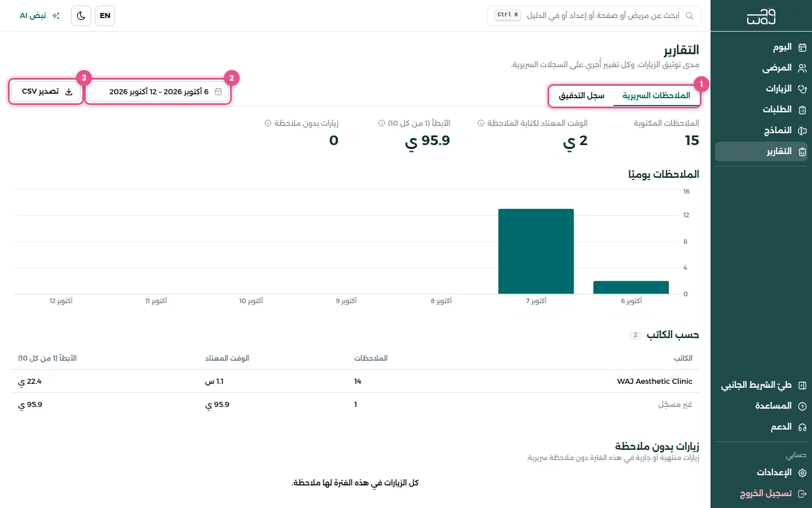Click the WAJ Aesthetic Clinic author row
This screenshot has height=508, width=812.
click(355, 382)
